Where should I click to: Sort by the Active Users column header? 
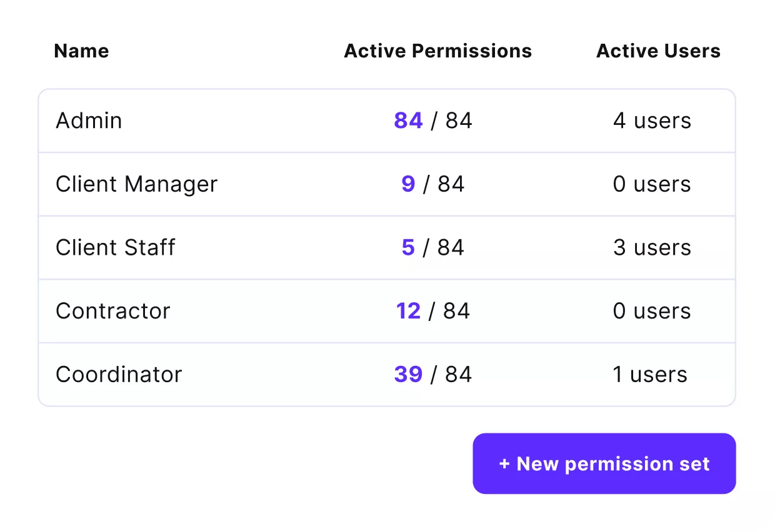[658, 51]
